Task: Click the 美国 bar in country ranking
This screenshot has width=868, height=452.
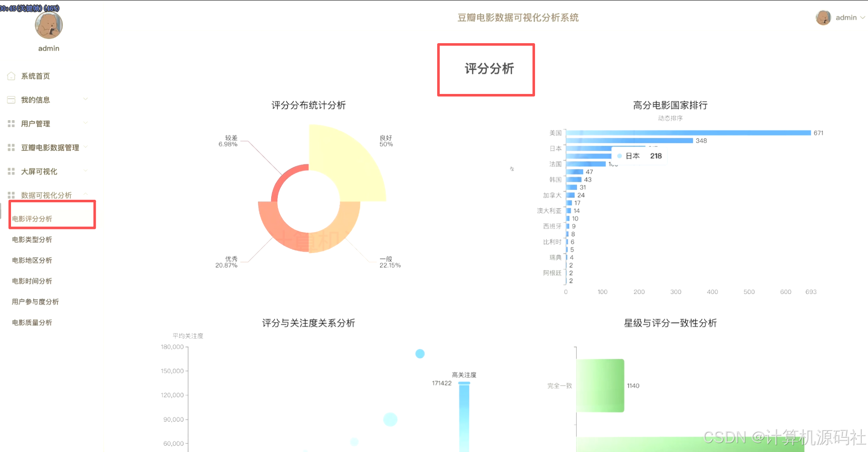Action: [x=688, y=132]
